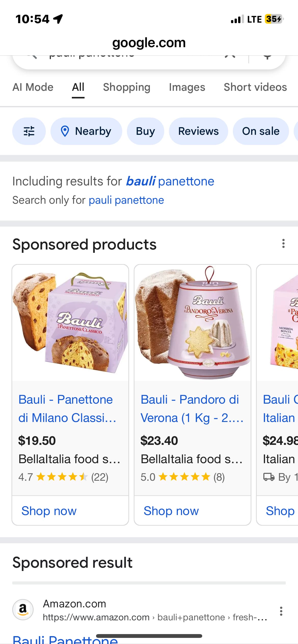
Task: Open Bauli Panettone Classico product image
Action: 70,323
